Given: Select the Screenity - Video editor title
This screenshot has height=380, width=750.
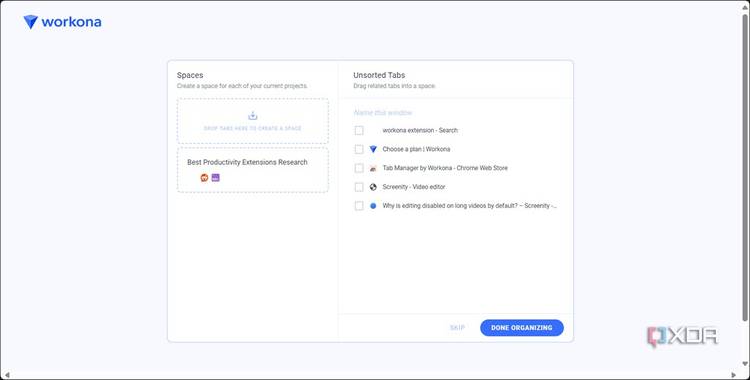Looking at the screenshot, I should click(414, 187).
